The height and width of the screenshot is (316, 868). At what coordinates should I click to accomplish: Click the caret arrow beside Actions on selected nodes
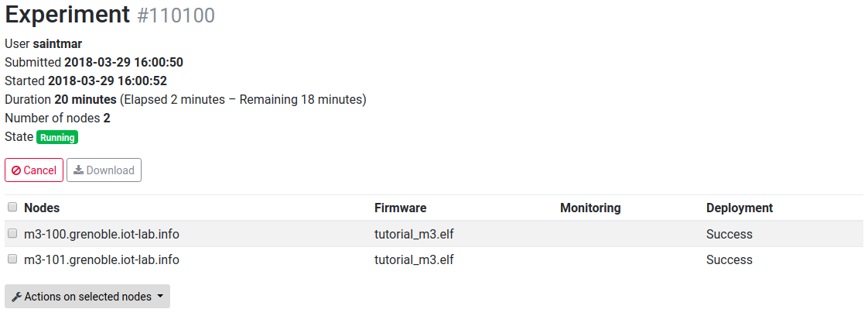pos(160,297)
